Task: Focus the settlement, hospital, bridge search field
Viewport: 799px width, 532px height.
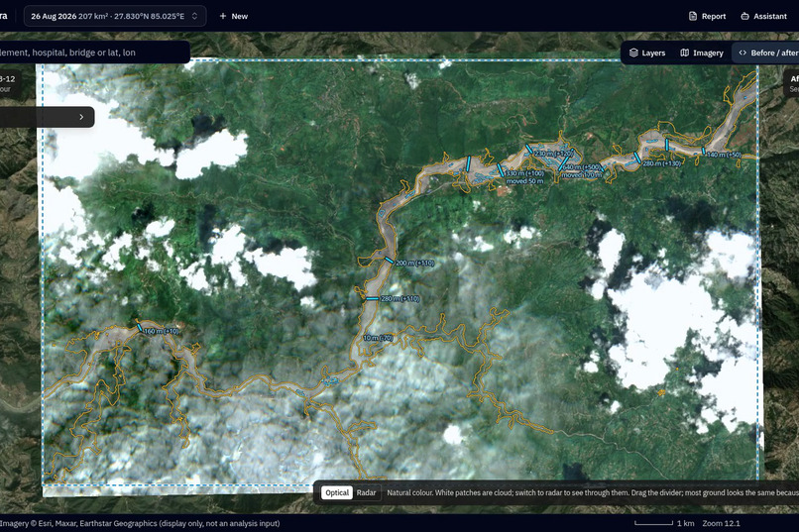Action: click(x=93, y=53)
